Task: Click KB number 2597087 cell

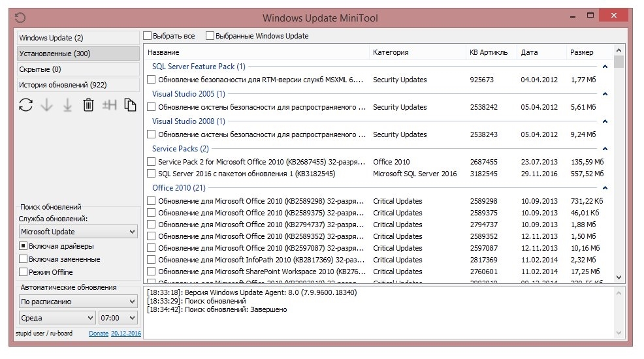Action: click(x=484, y=248)
